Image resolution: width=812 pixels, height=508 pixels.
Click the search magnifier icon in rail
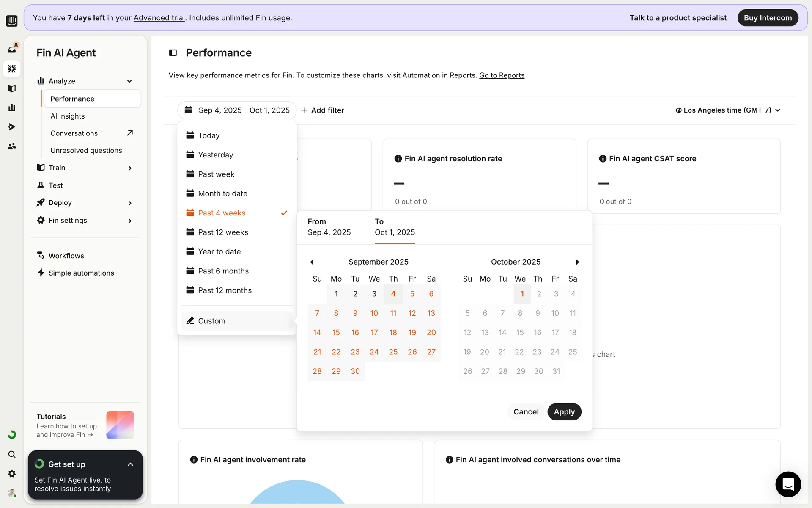[x=12, y=454]
